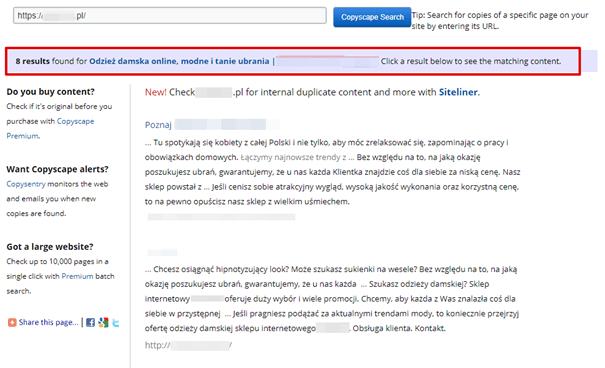605x368 pixels.
Task: Open the Siteliner link
Action: tap(458, 92)
